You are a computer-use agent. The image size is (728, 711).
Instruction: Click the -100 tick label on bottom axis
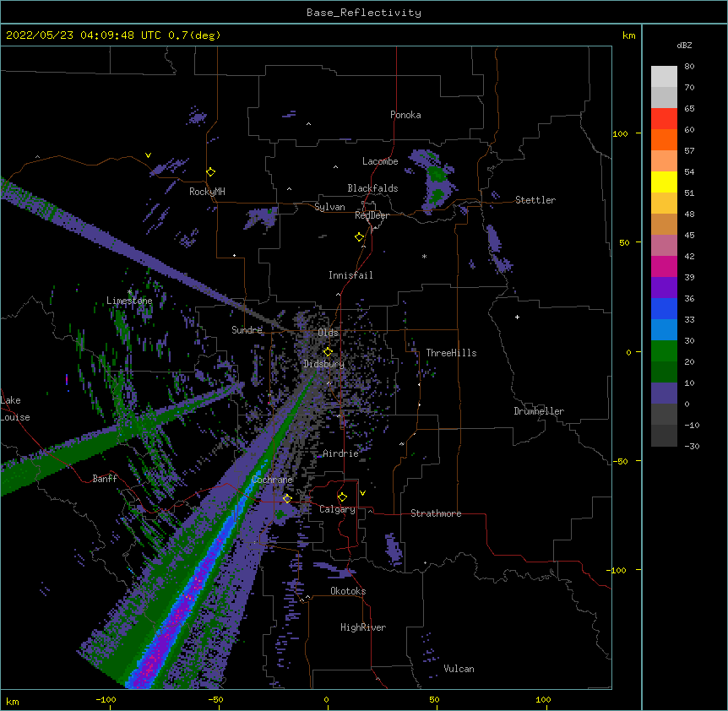[106, 699]
